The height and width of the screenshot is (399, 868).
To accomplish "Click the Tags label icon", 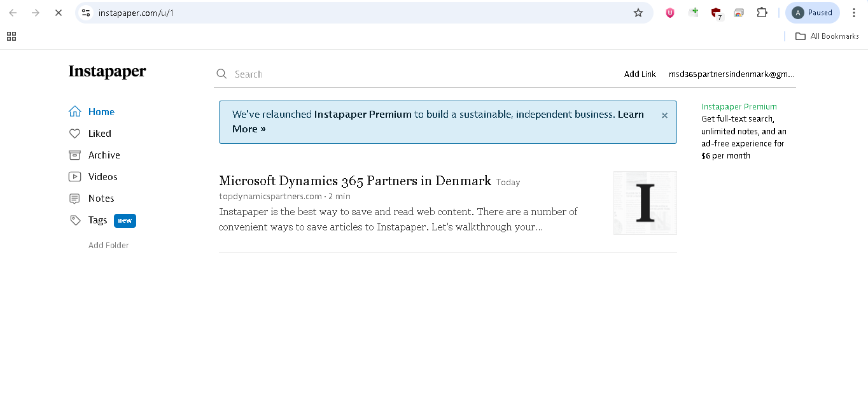I will pyautogui.click(x=75, y=220).
